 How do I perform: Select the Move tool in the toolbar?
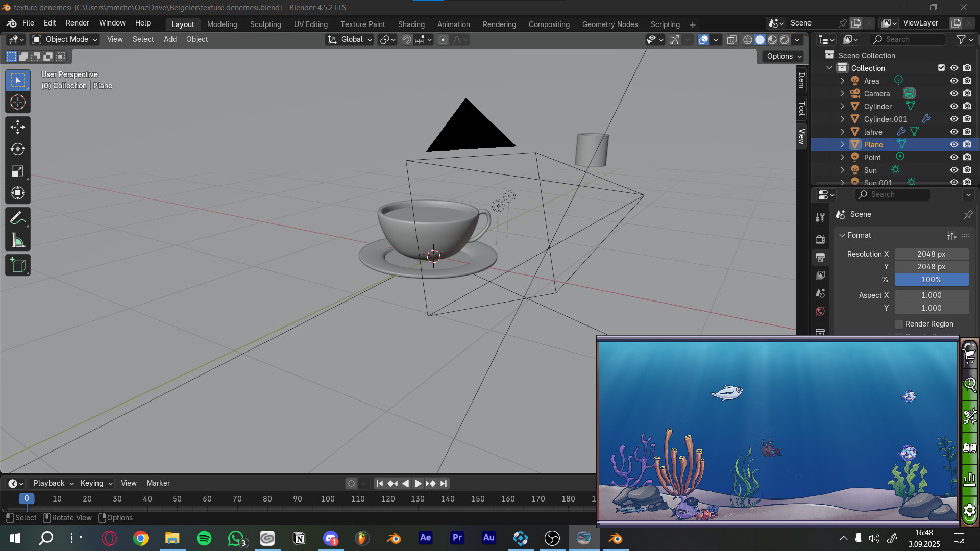tap(18, 126)
